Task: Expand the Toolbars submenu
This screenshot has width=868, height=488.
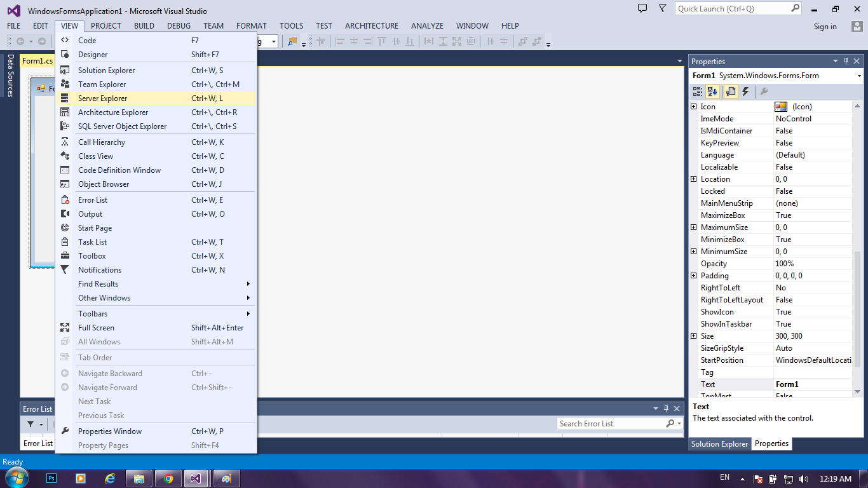Action: click(x=156, y=314)
